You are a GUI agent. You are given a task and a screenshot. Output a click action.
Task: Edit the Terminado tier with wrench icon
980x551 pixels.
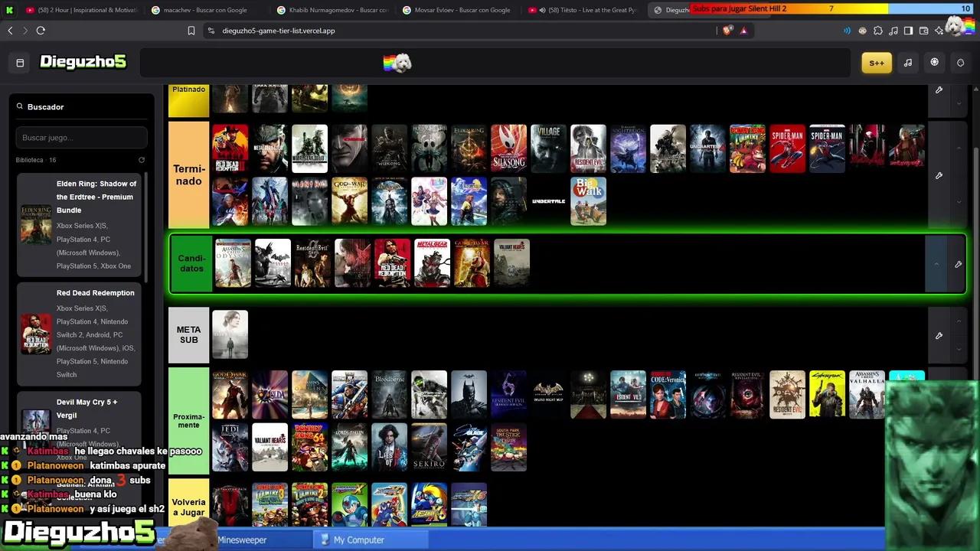[x=939, y=175]
